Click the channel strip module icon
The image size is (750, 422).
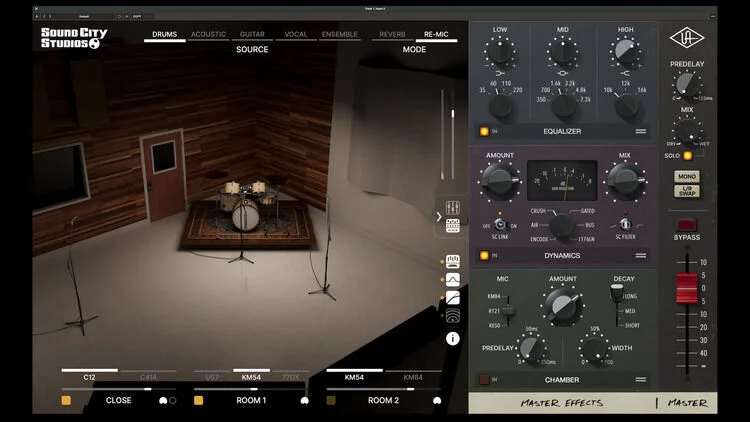click(x=452, y=261)
